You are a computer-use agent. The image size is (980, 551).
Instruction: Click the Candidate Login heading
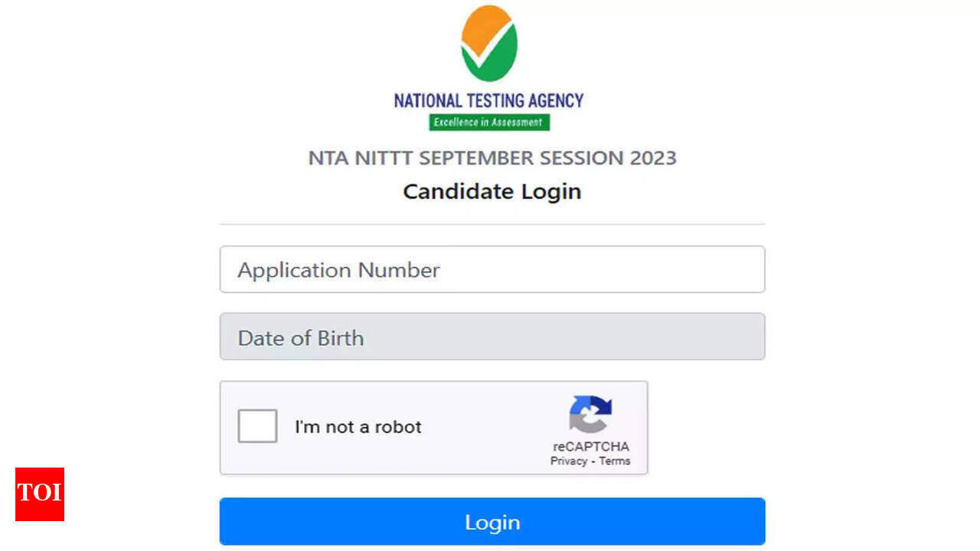coord(492,191)
